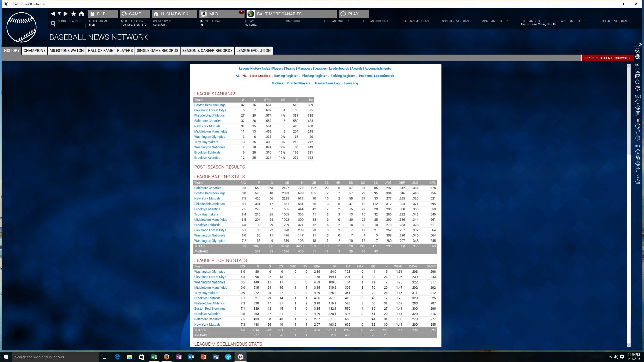Open BL1 finances dollar sign icon
The height and width of the screenshot is (362, 644).
click(638, 176)
